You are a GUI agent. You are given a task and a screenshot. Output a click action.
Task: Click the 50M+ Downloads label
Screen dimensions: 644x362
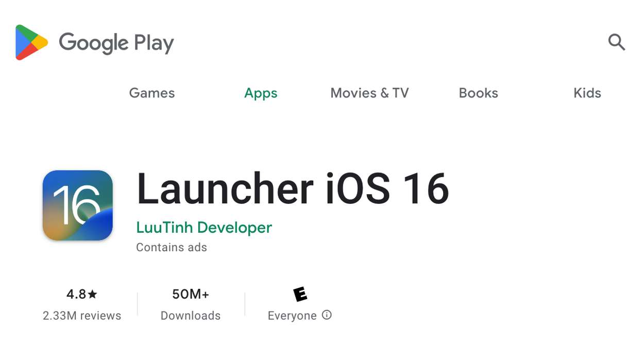point(190,315)
